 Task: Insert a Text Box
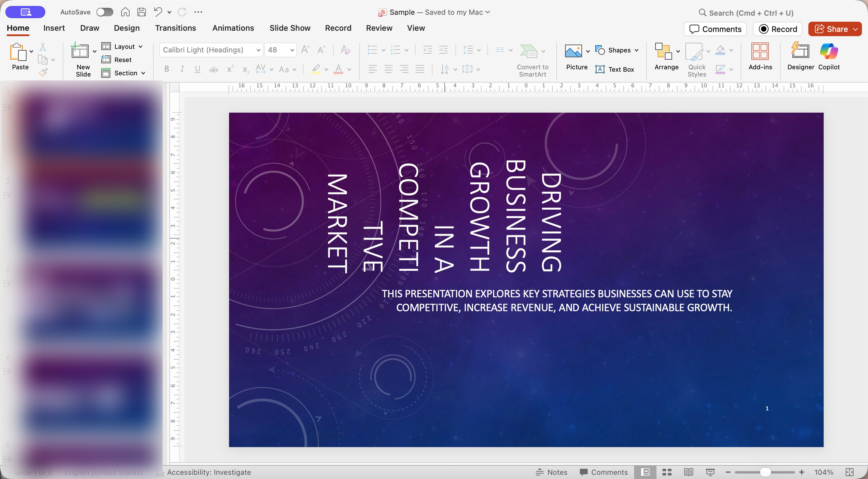[615, 69]
